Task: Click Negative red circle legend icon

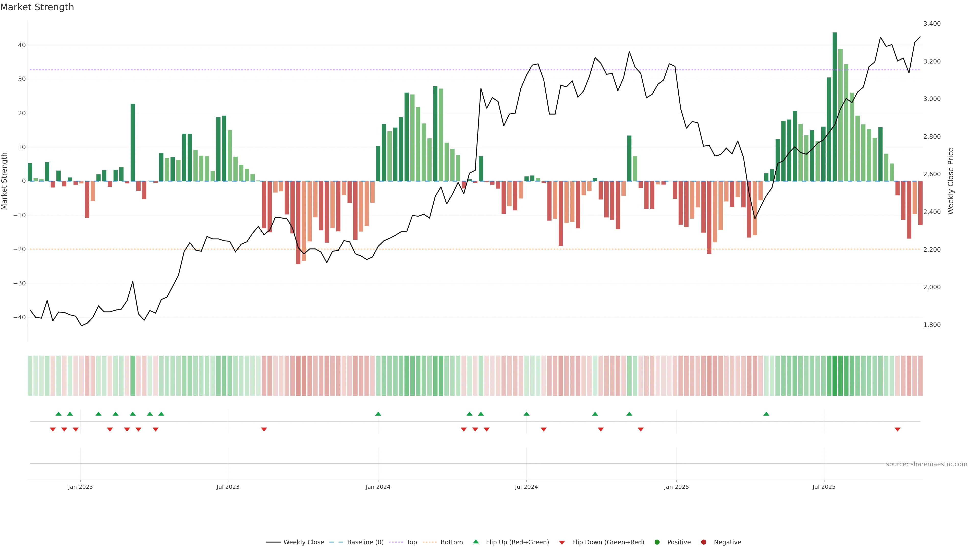Action: point(703,542)
